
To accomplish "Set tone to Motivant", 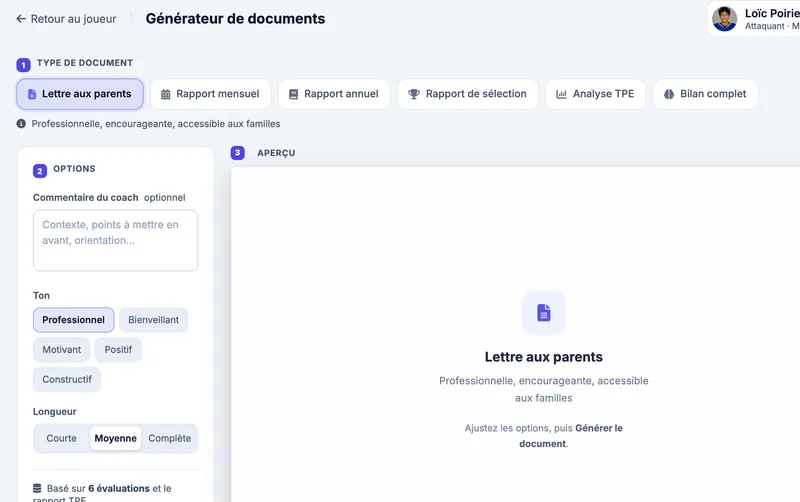I will point(62,349).
